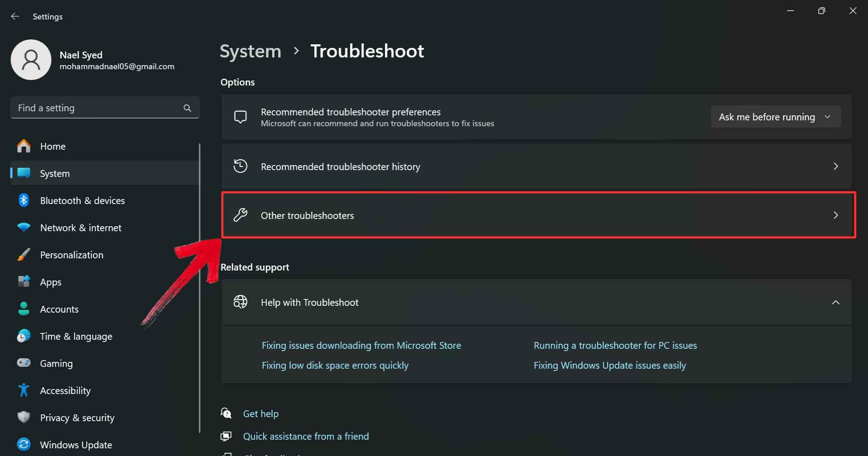This screenshot has height=456, width=868.
Task: Click the back arrow in Settings
Action: pos(15,16)
